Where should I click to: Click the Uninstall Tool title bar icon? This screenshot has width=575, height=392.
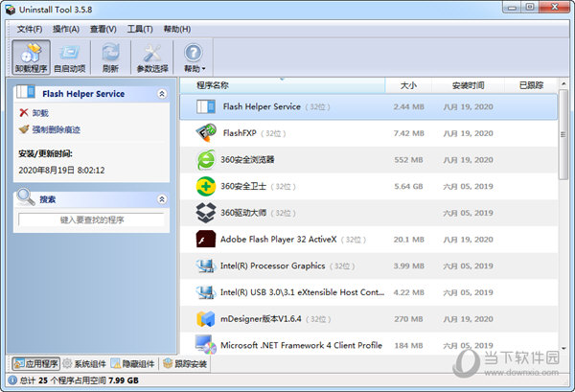coord(11,10)
